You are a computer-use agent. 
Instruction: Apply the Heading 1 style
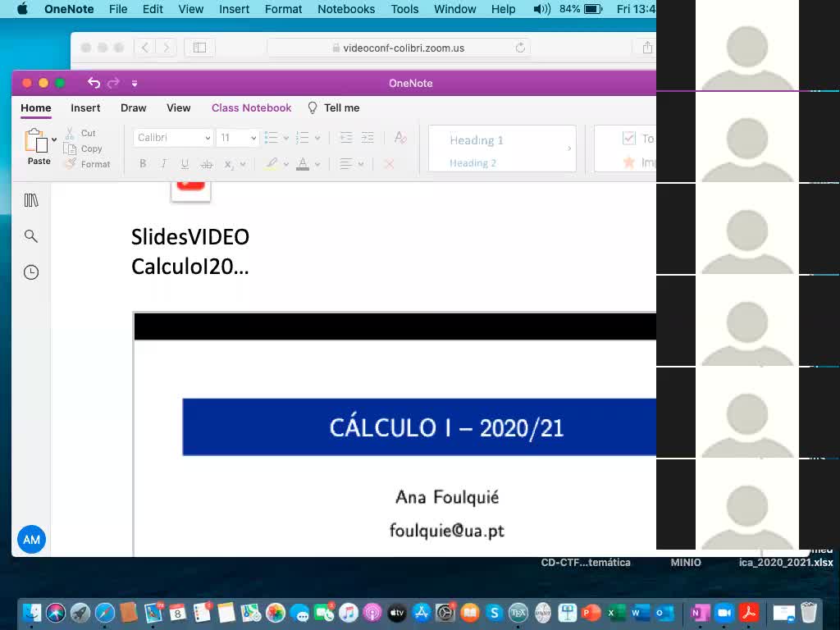(x=477, y=140)
